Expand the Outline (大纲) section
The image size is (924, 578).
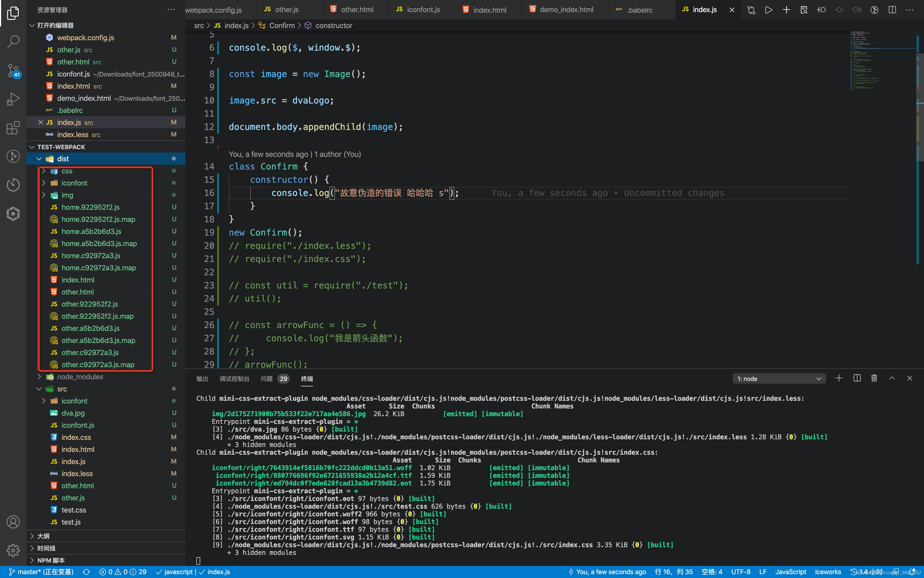(106, 536)
